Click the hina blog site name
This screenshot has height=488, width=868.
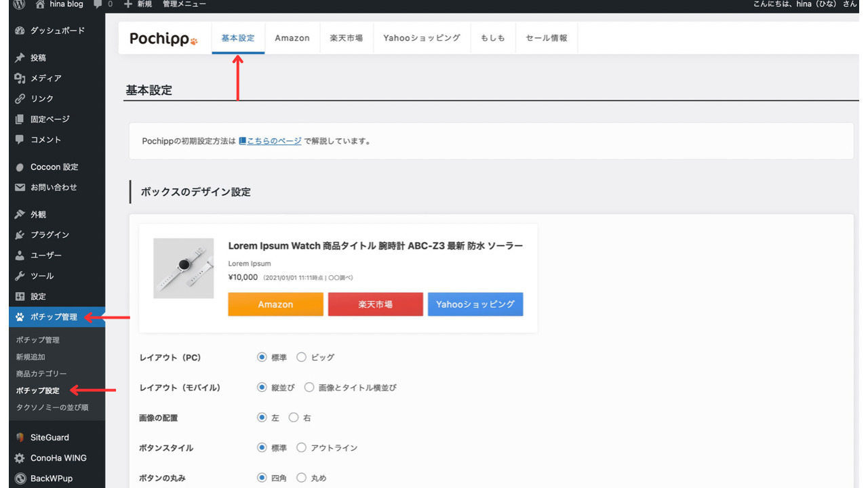[x=66, y=4]
